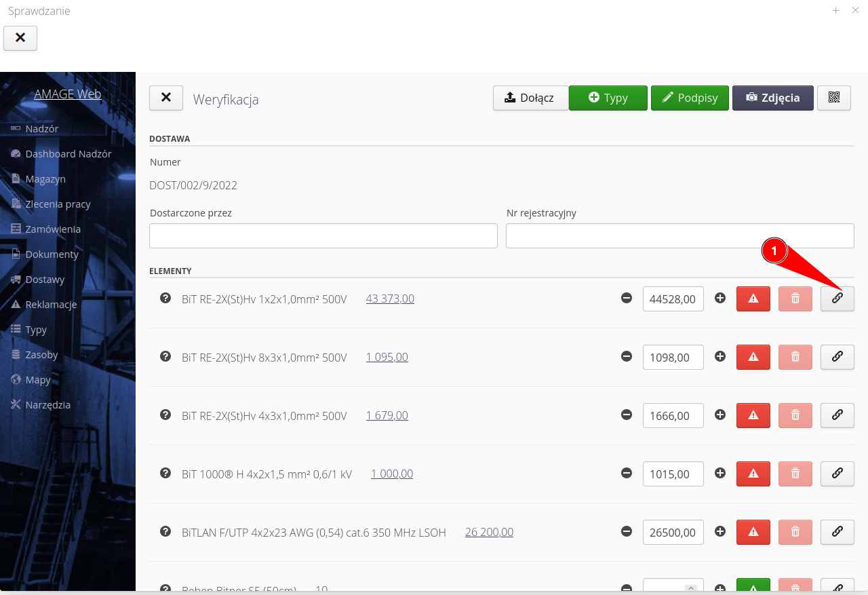Click the green Typy button
868x595 pixels.
pyautogui.click(x=608, y=98)
